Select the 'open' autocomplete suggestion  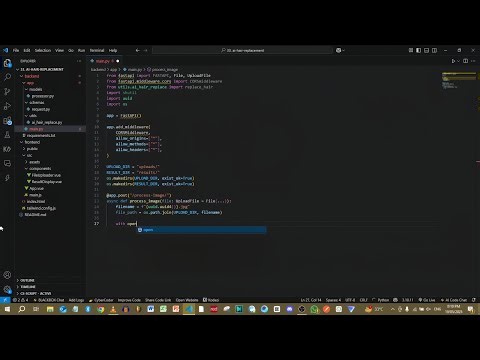pos(201,230)
